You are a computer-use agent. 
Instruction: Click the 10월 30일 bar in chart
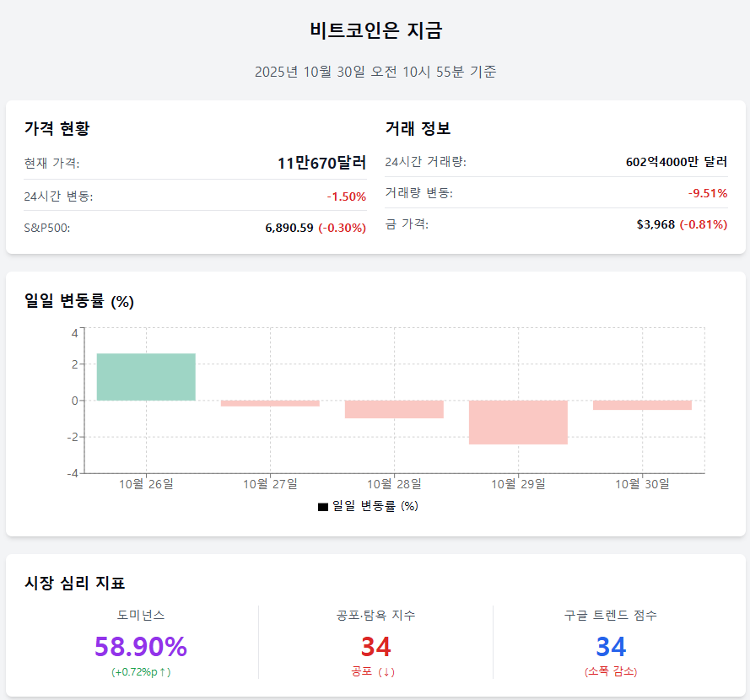tap(642, 405)
